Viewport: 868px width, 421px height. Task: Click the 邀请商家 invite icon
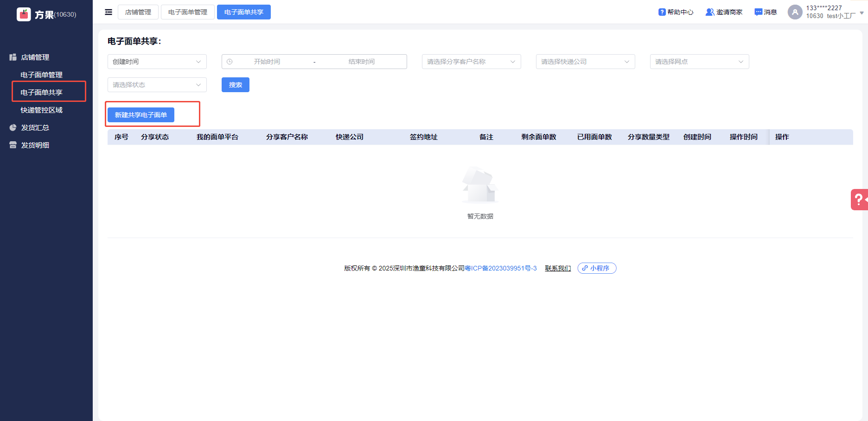709,12
